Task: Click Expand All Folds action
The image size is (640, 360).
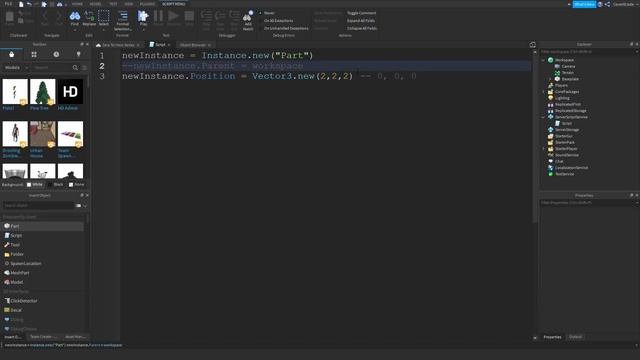Action: [361, 21]
